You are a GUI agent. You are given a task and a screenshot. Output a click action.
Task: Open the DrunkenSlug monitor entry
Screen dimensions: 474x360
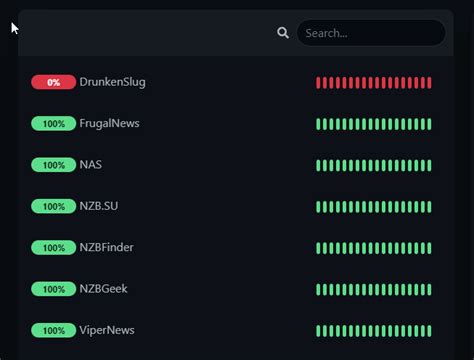[x=236, y=82]
